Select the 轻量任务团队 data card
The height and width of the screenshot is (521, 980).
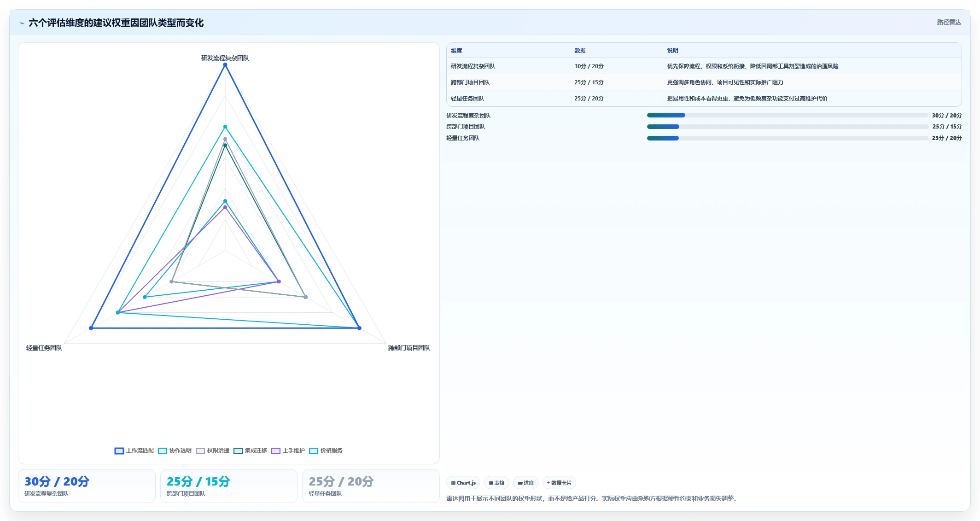pyautogui.click(x=371, y=486)
